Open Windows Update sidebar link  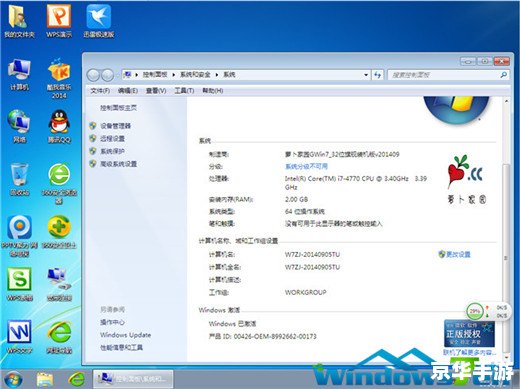click(125, 335)
